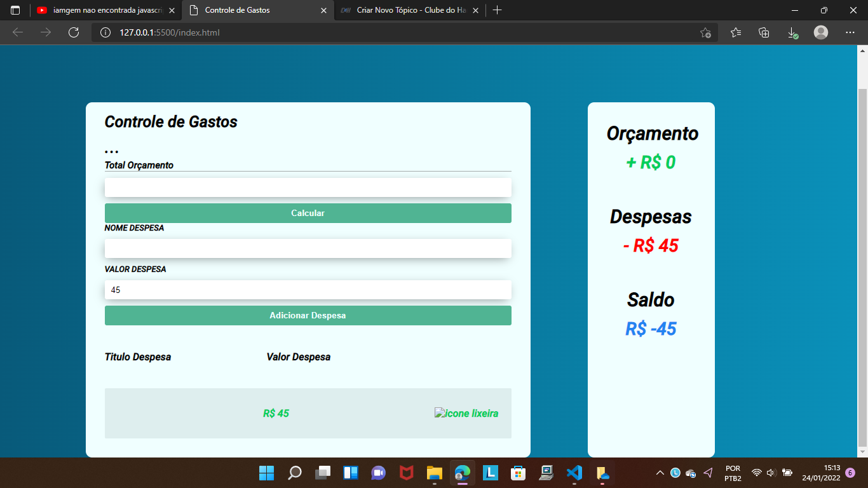Click the Titulo Despesa column header
This screenshot has width=868, height=488.
[x=138, y=357]
